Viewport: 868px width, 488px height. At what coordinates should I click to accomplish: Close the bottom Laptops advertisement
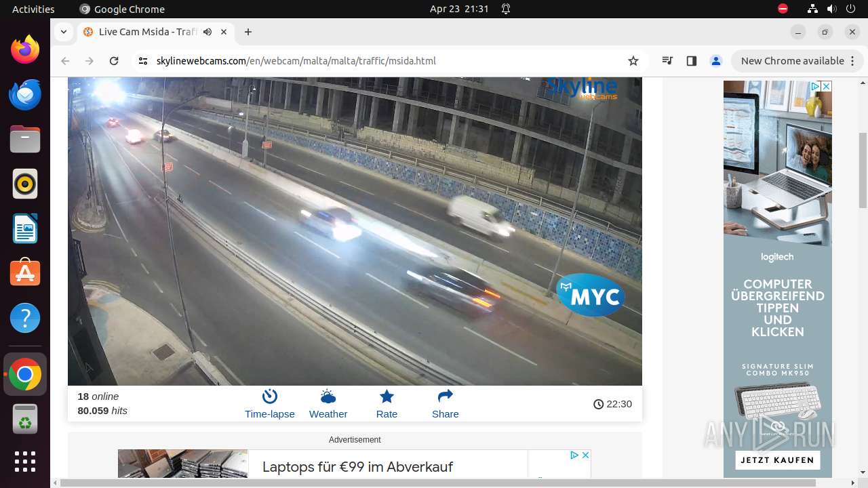click(x=585, y=455)
